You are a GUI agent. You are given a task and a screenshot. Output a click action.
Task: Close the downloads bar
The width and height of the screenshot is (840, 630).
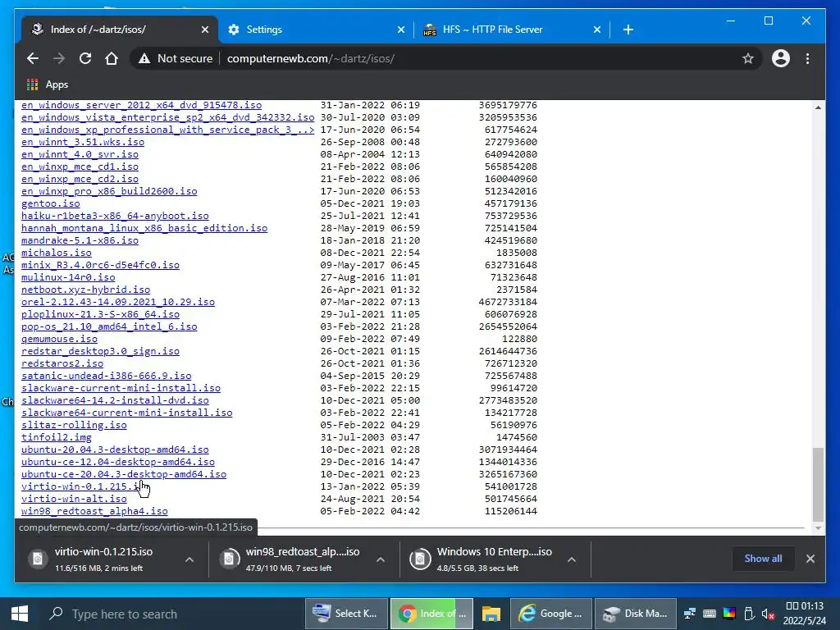[810, 559]
